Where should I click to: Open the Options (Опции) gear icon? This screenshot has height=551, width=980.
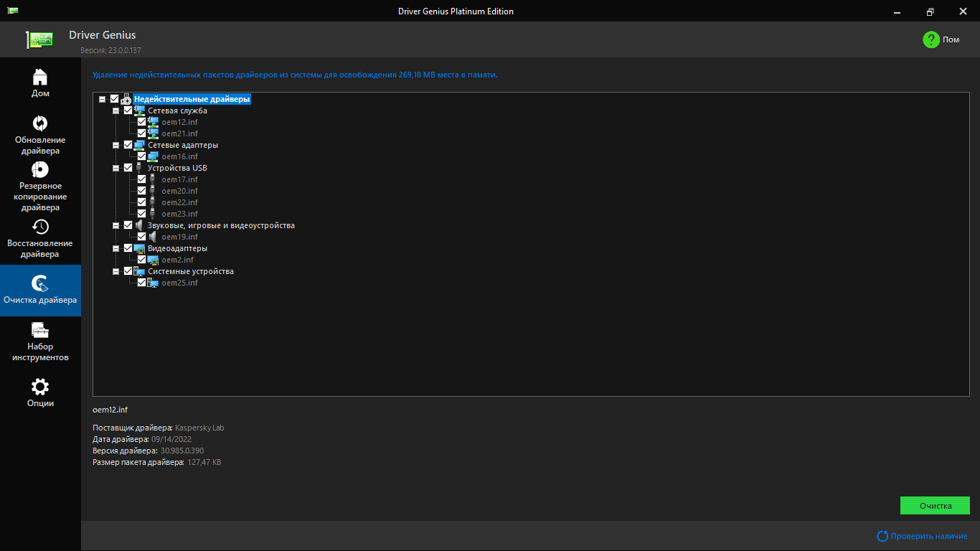40,387
